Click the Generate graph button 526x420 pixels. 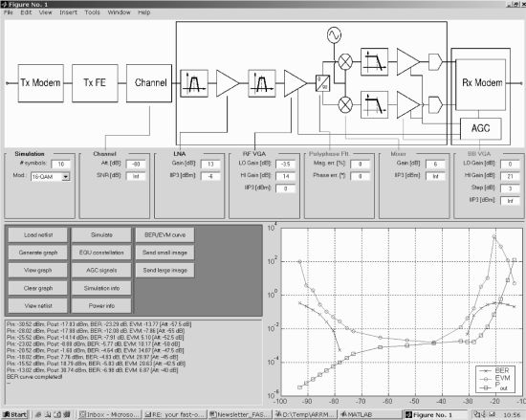pyautogui.click(x=38, y=253)
